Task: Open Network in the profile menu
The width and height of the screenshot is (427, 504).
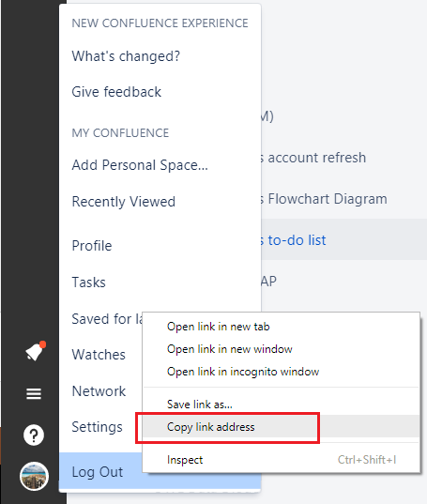Action: click(x=99, y=391)
